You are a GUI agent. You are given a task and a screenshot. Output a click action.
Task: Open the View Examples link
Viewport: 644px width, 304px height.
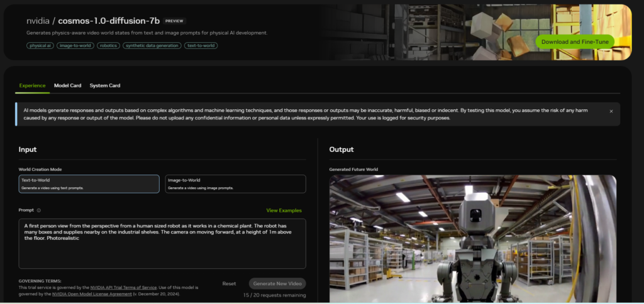[284, 210]
